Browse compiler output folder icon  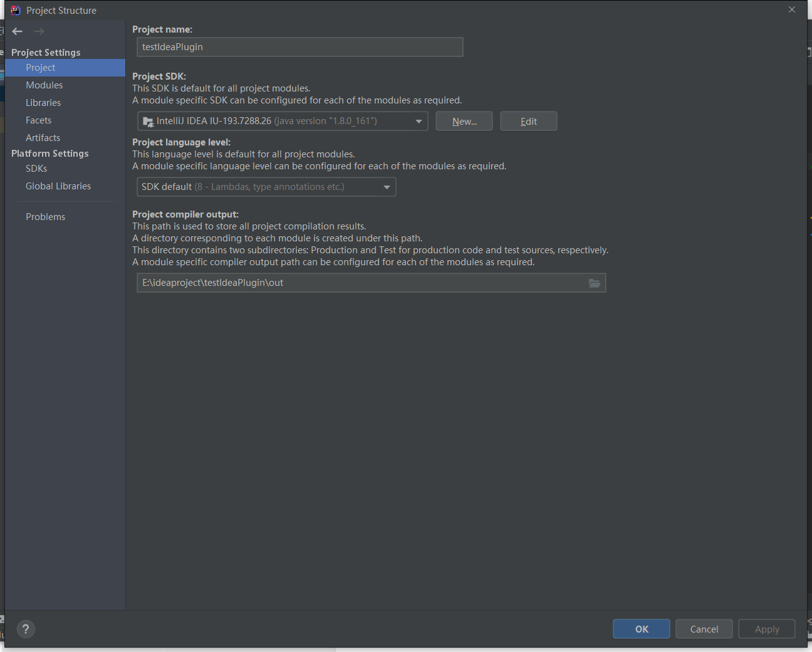pos(595,283)
